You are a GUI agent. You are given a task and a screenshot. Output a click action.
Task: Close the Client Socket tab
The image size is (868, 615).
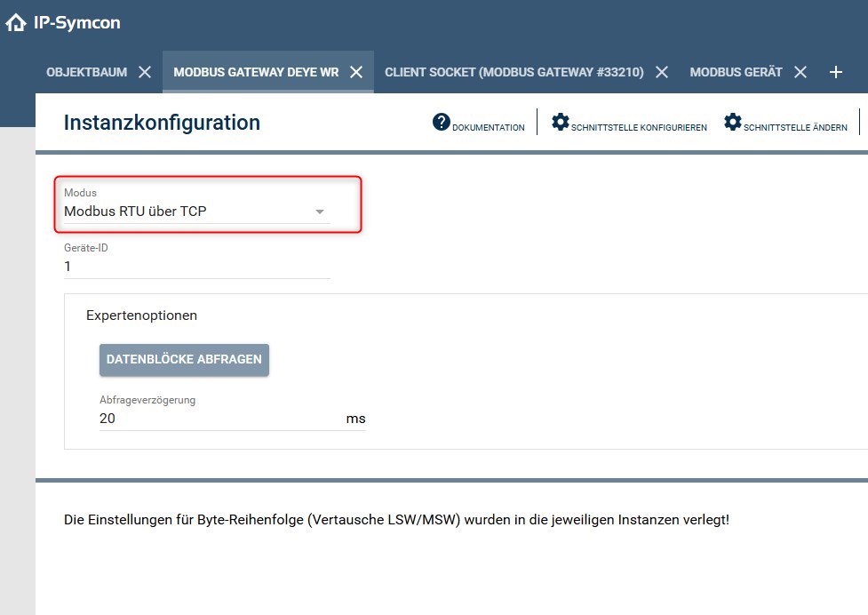coord(662,72)
